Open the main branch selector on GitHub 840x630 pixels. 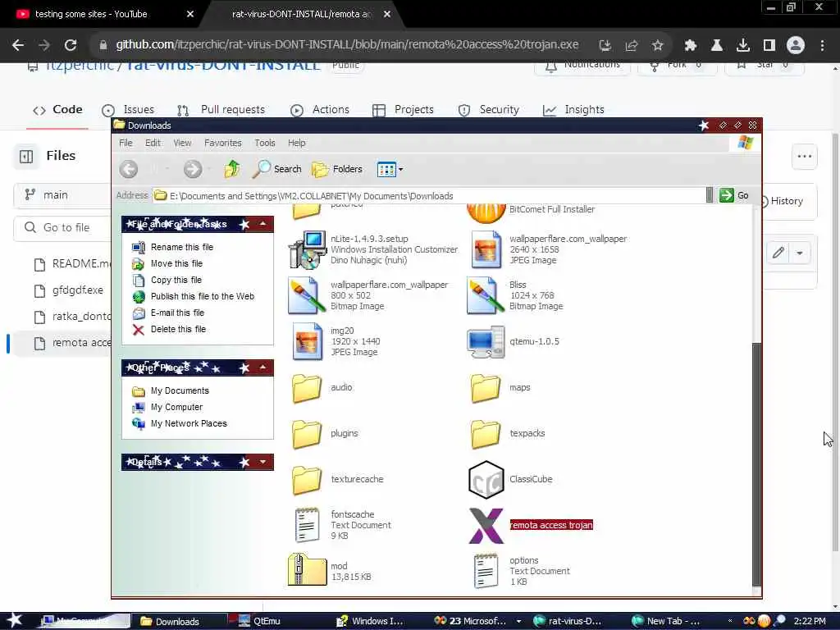pyautogui.click(x=62, y=195)
